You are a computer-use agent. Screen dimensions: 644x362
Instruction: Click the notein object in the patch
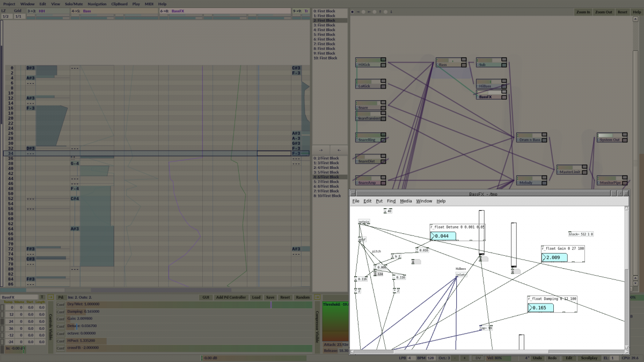[364, 221]
